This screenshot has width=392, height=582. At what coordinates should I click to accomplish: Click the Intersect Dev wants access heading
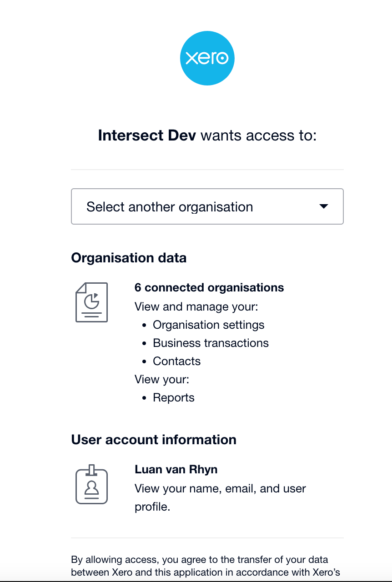[207, 135]
